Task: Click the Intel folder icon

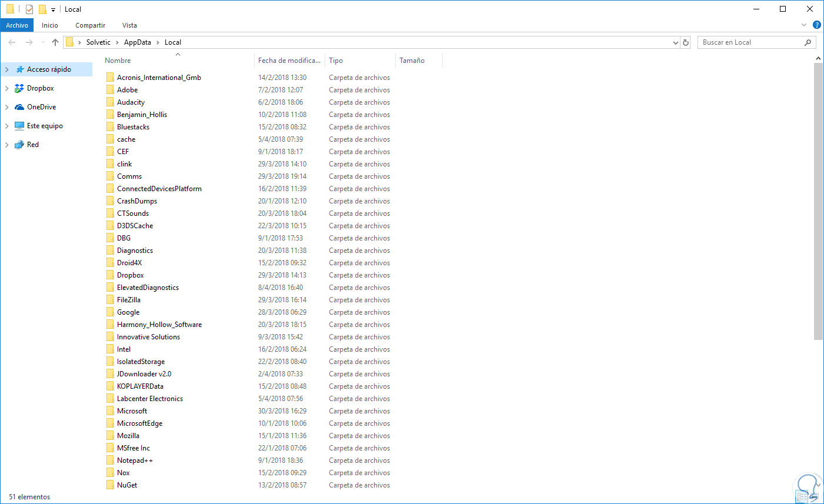Action: (x=110, y=349)
